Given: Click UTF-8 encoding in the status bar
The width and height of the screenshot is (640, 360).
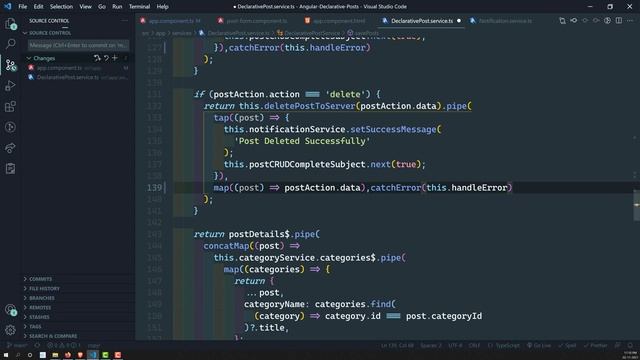Looking at the screenshot, I should [x=455, y=345].
